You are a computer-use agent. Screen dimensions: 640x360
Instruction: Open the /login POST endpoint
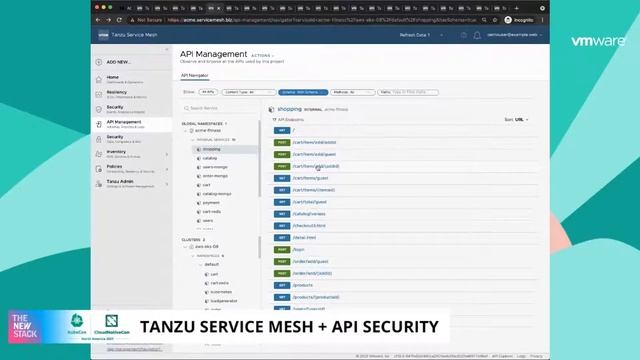(299, 249)
